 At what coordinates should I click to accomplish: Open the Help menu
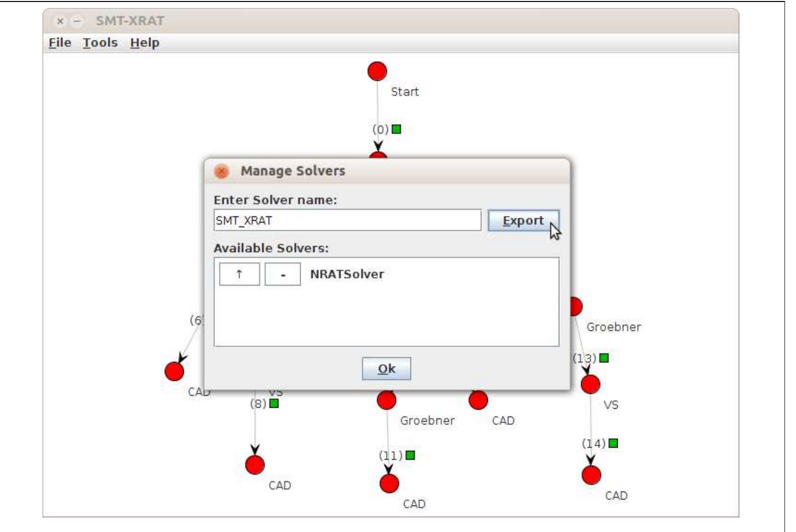(x=144, y=43)
